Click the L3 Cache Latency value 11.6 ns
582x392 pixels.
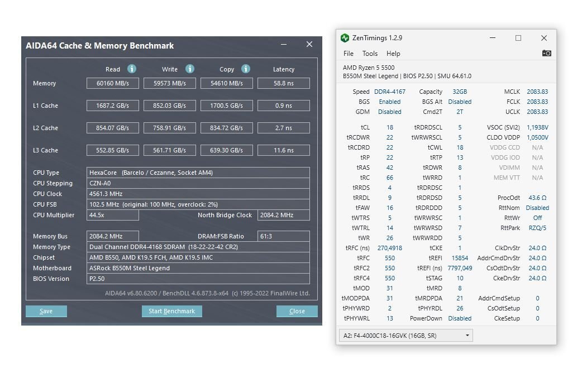(x=284, y=150)
